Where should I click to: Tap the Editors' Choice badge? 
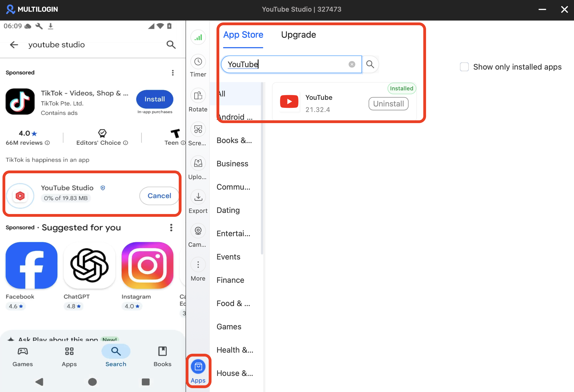(102, 138)
